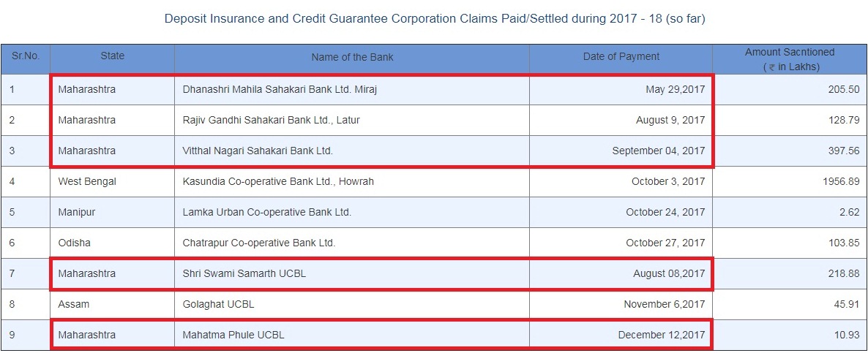Screen dimensions: 868x353
Task: Click the 1956.89 amount cell
Action: 839,181
